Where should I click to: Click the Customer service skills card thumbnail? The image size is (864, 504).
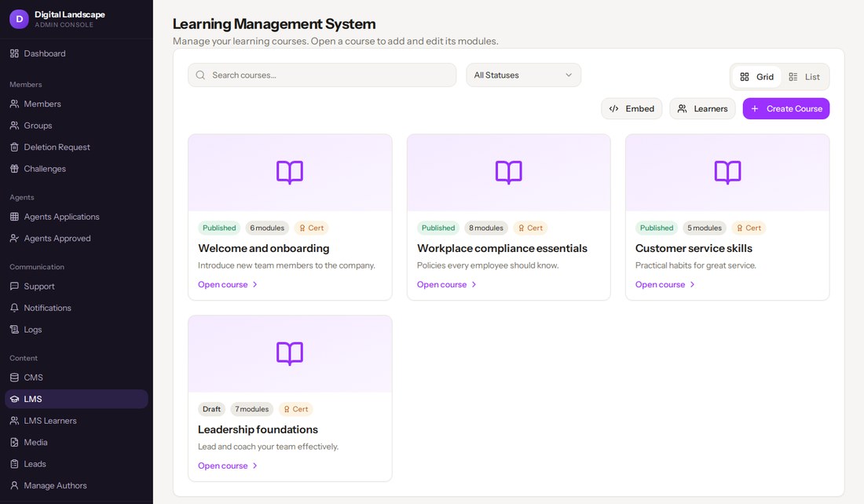pyautogui.click(x=727, y=173)
